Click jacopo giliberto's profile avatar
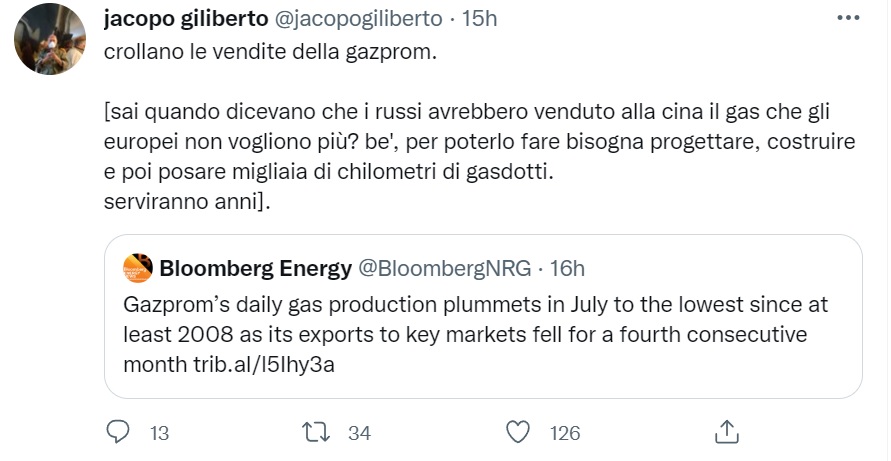 [48, 38]
